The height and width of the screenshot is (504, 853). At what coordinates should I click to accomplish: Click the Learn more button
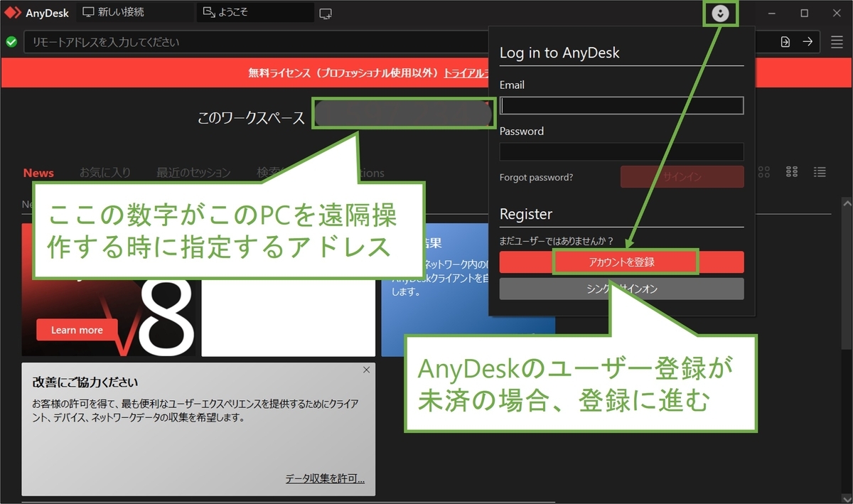tap(77, 330)
